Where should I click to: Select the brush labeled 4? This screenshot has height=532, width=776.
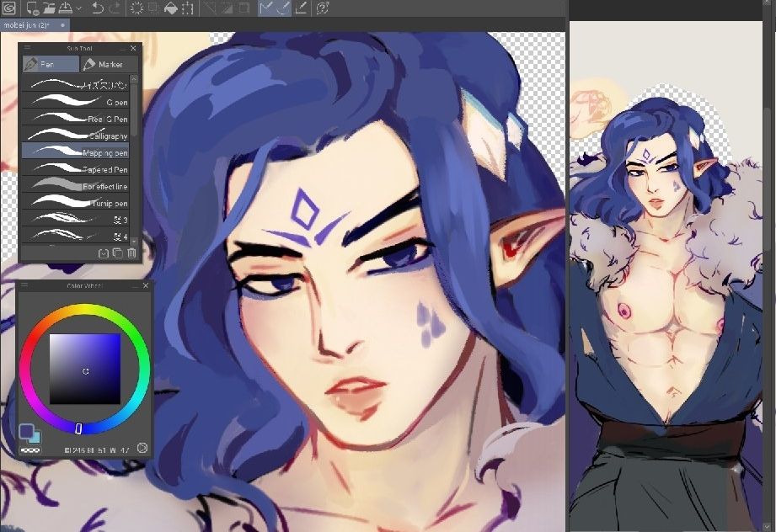pyautogui.click(x=75, y=236)
